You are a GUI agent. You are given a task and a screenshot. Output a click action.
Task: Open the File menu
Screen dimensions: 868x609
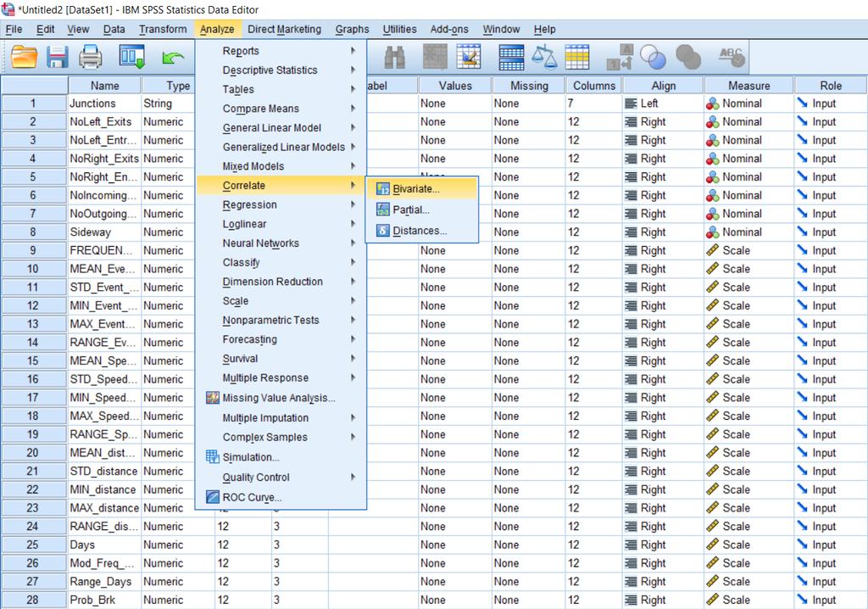click(14, 30)
